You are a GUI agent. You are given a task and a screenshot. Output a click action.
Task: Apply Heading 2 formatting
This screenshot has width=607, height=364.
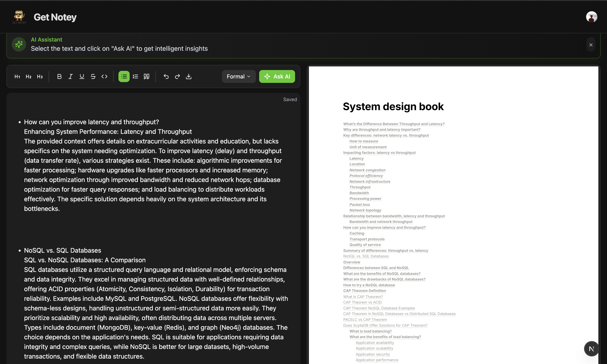click(x=29, y=76)
